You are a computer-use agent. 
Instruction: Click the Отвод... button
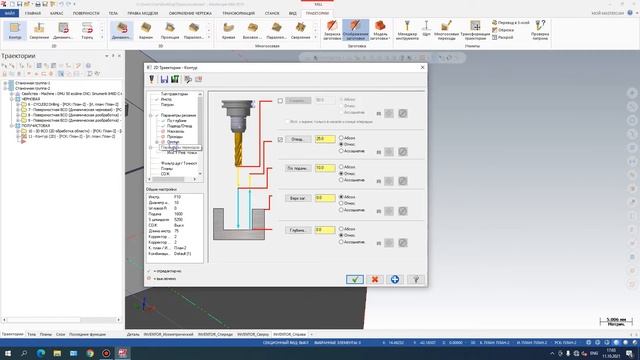(x=298, y=140)
